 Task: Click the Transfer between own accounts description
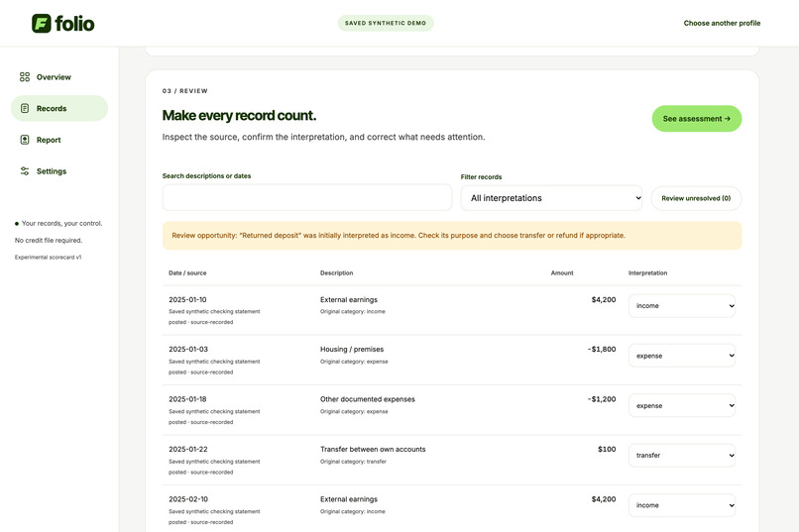tap(373, 449)
